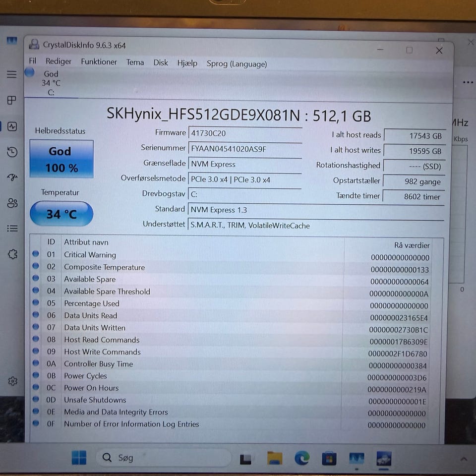Viewport: 476px width, 476px height.
Task: Select the Controller Busy Time row
Action: tap(232, 364)
